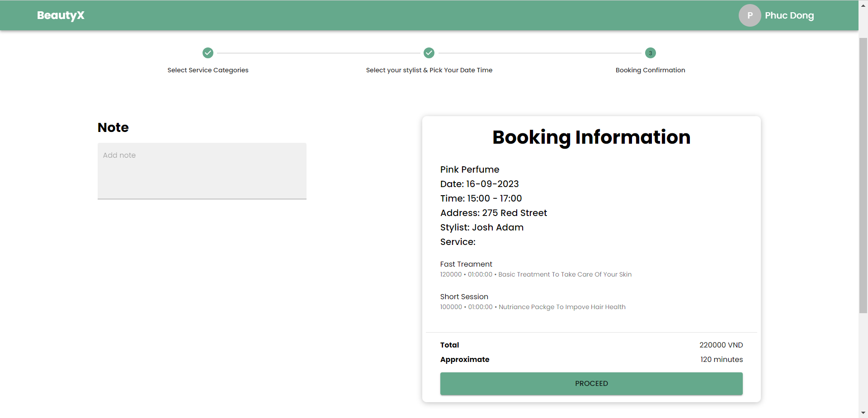The height and width of the screenshot is (418, 868).
Task: Click the Fast Treament service item
Action: [466, 264]
